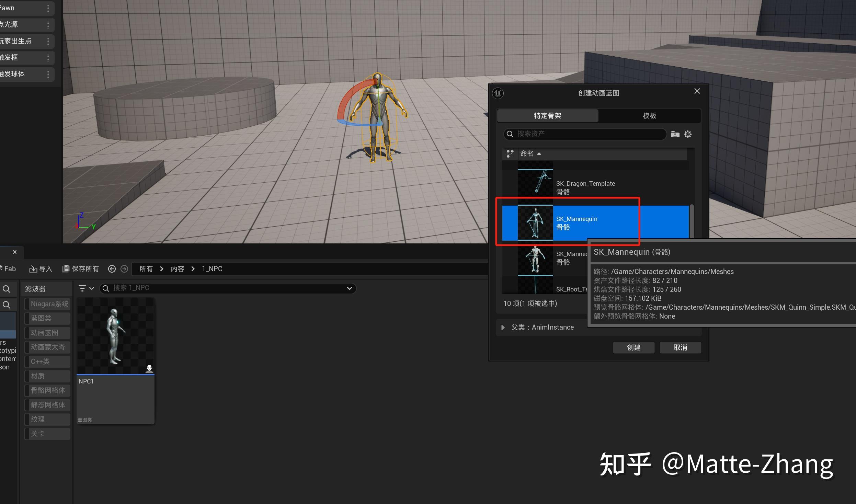The height and width of the screenshot is (504, 856).
Task: Click the back navigation arrow in content browser
Action: click(112, 268)
